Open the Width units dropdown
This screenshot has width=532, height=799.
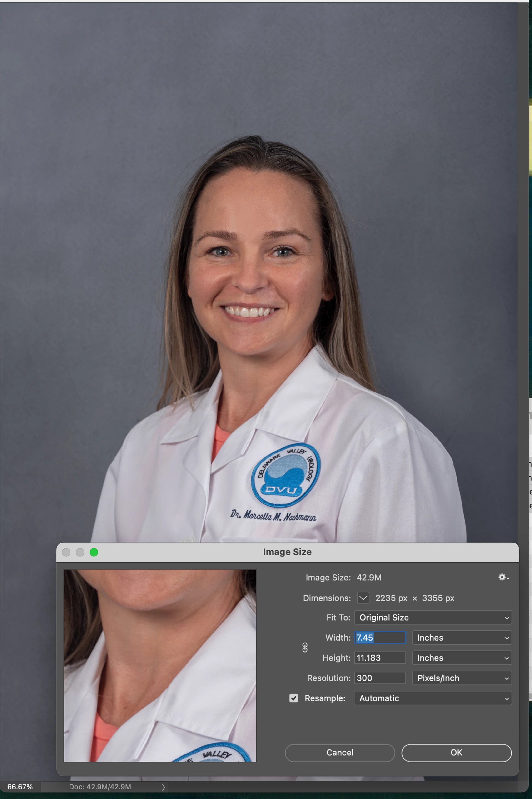(x=462, y=638)
